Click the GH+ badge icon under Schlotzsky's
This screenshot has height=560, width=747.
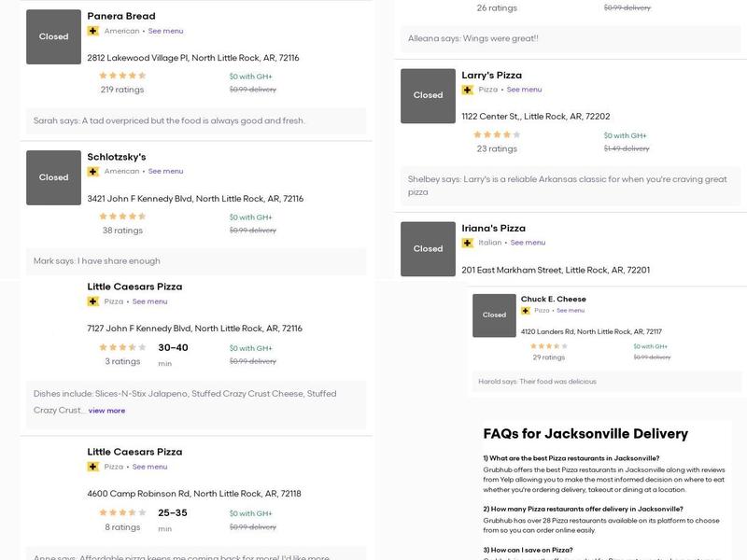tap(92, 172)
